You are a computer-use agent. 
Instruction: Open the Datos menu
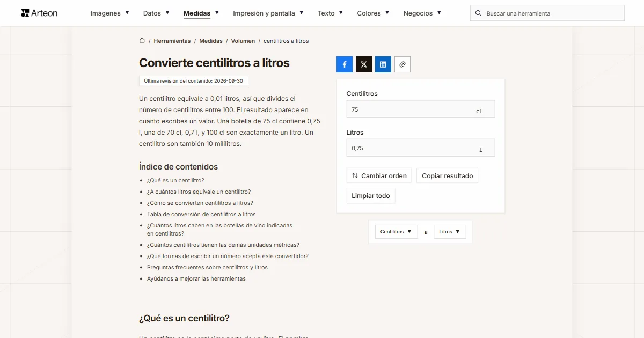coord(156,13)
